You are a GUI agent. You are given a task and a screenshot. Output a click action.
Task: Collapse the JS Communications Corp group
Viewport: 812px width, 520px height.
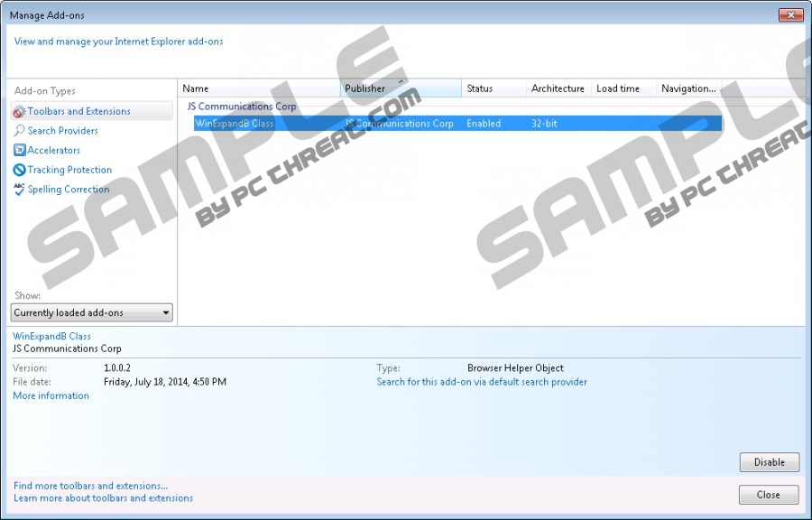tap(241, 107)
